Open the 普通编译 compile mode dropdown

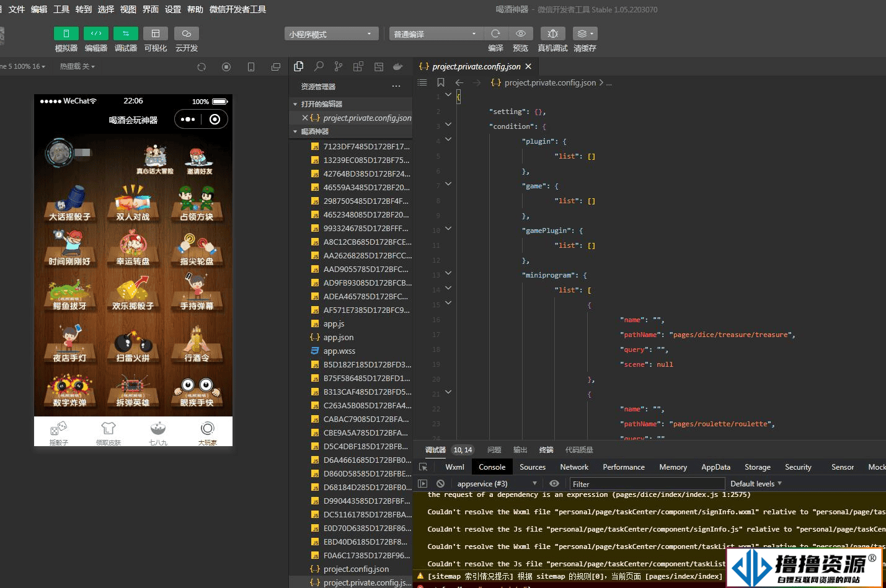point(436,34)
